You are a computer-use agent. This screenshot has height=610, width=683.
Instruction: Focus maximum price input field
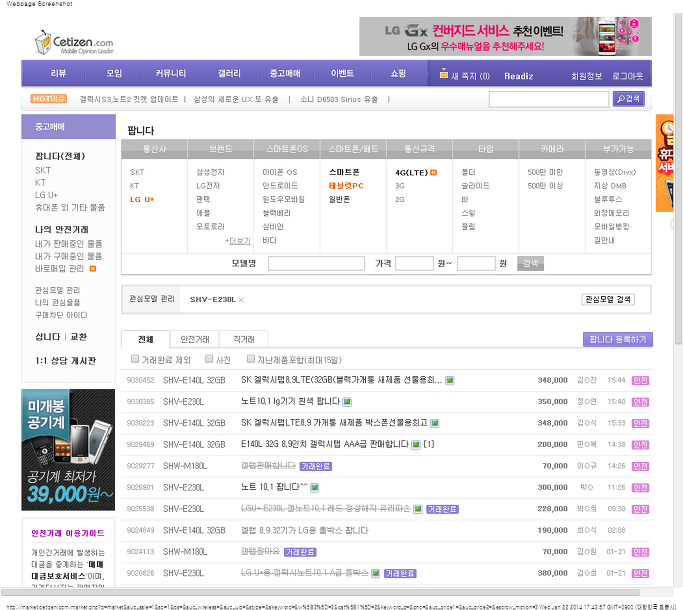[x=476, y=264]
